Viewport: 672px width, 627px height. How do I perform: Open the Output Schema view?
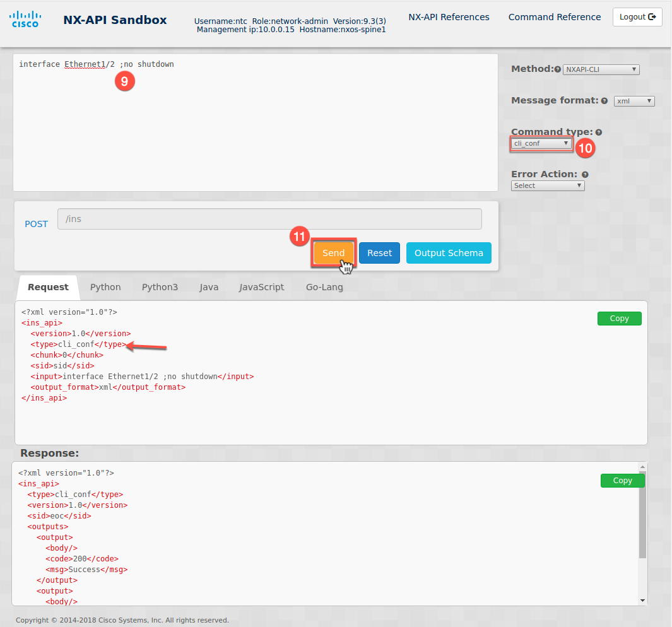pyautogui.click(x=449, y=252)
